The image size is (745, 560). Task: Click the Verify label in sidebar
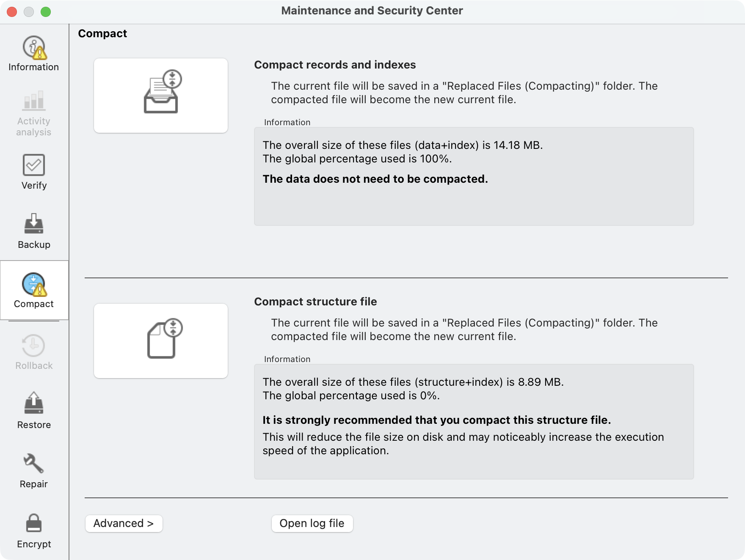[34, 185]
